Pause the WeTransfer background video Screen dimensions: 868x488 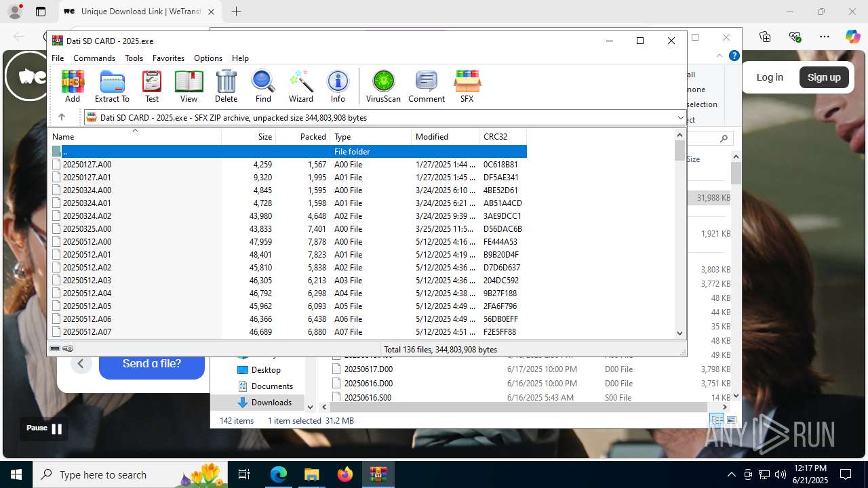coord(44,428)
